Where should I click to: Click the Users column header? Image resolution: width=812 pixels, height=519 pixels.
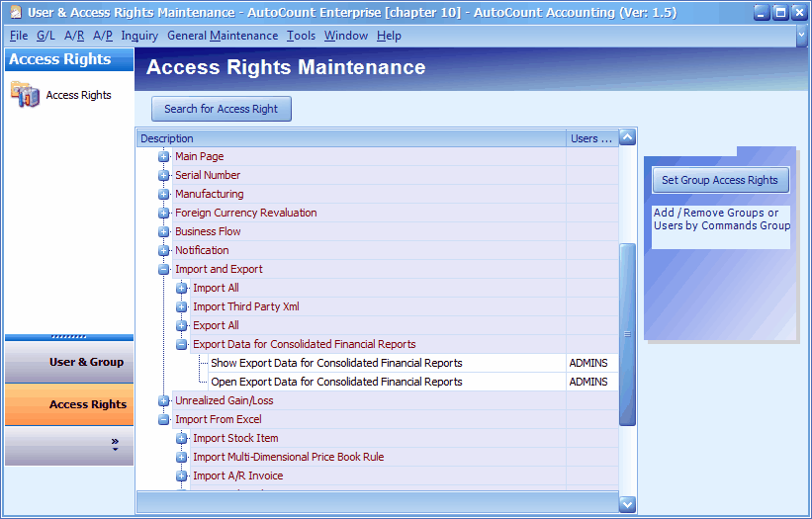point(592,138)
